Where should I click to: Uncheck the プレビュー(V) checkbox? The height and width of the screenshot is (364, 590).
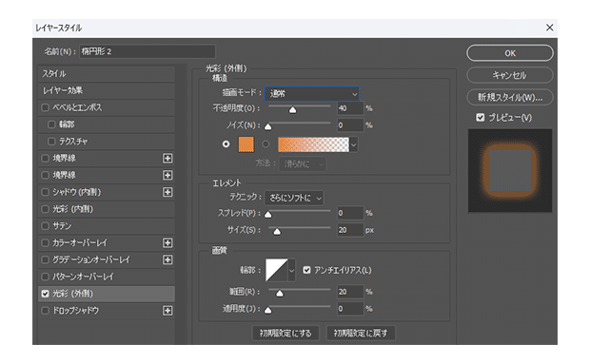tap(481, 118)
